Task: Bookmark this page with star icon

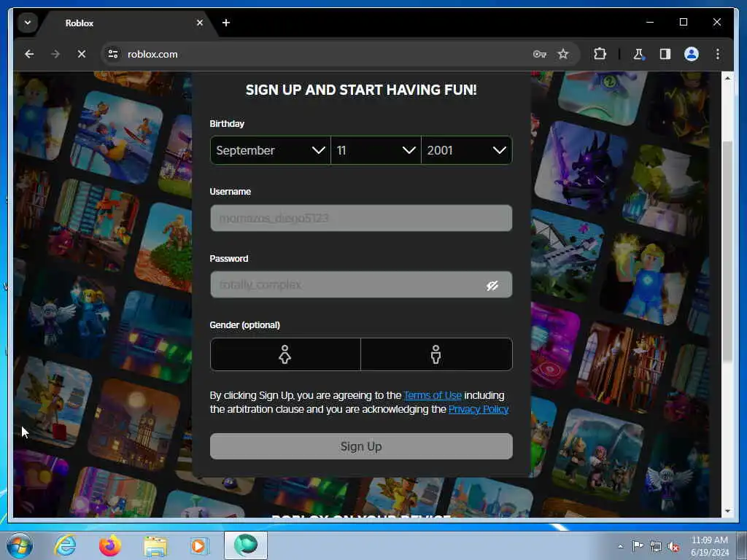Action: [x=563, y=54]
